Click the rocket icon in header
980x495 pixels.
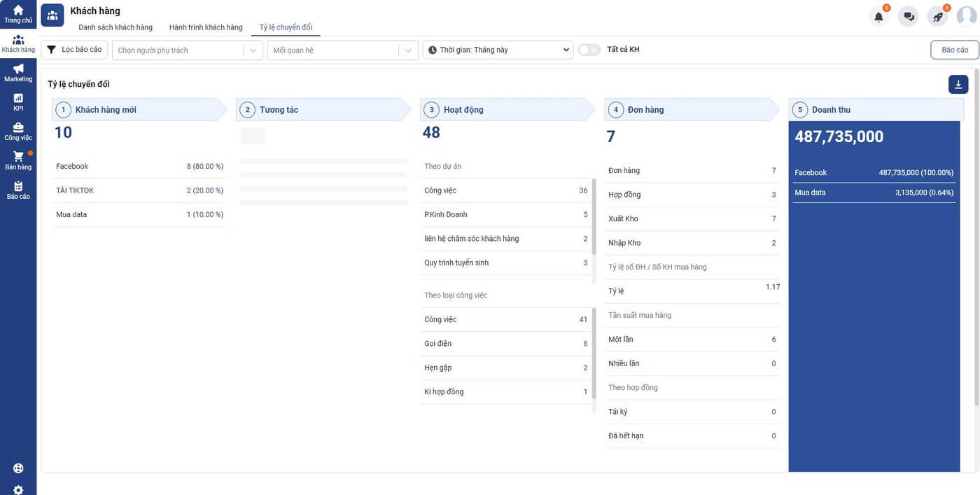(x=938, y=17)
